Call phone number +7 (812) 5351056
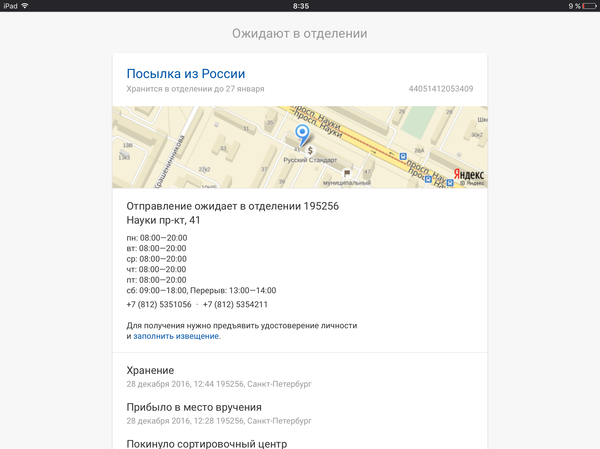The width and height of the screenshot is (600, 449). click(x=159, y=304)
